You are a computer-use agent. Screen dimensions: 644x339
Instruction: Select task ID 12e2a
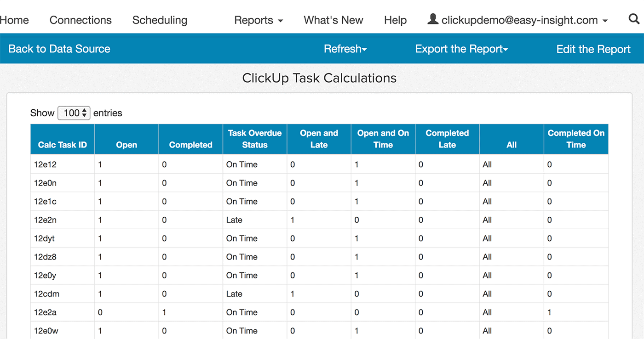pos(45,312)
